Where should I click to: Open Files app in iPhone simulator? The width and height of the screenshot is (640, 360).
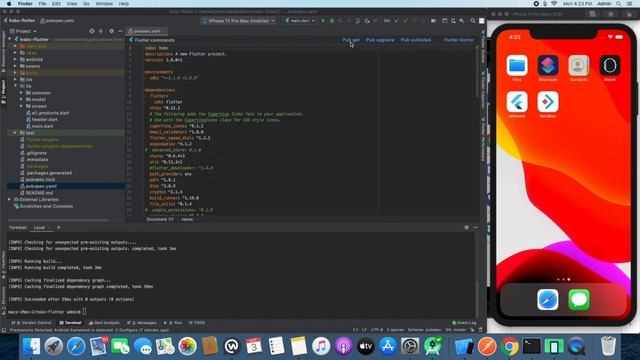pos(517,65)
